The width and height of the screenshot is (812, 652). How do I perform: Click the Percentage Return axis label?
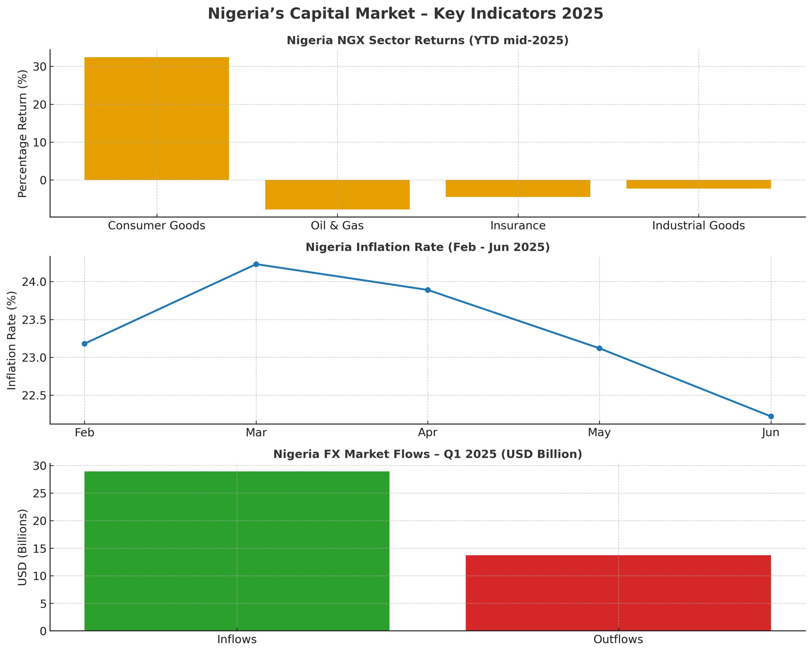pos(23,133)
